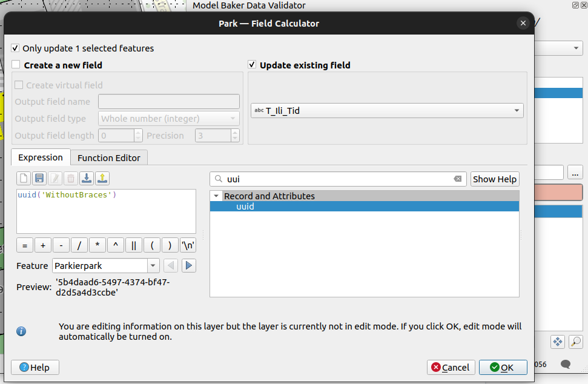Click the clear/new expression icon
588x384 pixels.
(24, 178)
